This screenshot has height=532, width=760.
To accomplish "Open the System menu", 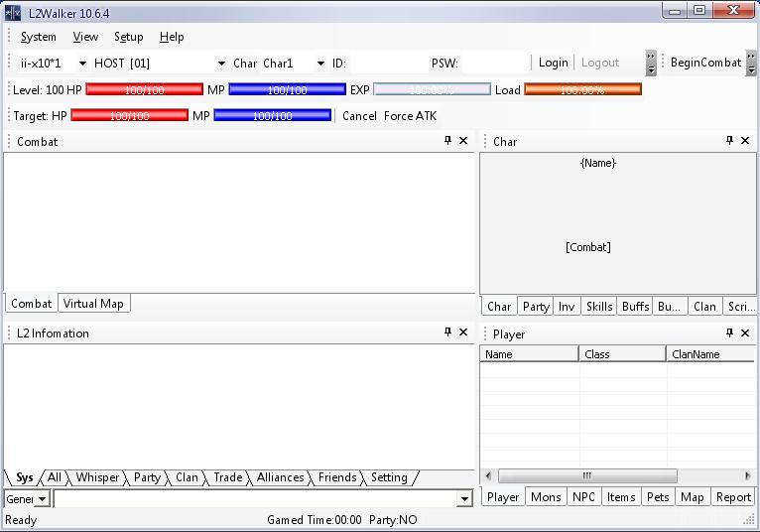I will 39,37.
